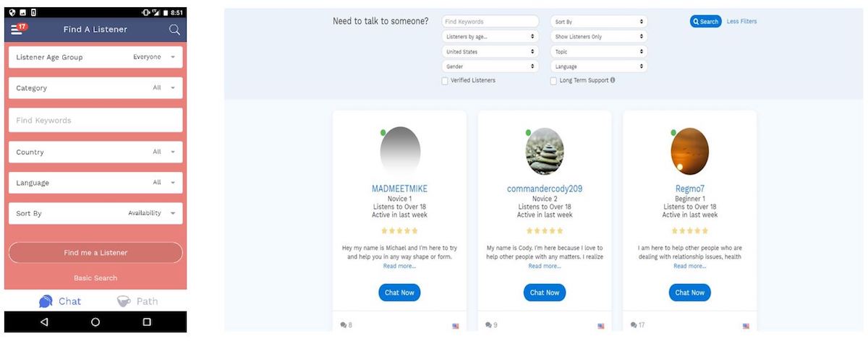This screenshot has width=868, height=341.
Task: Switch to the Chat tab
Action: point(60,301)
